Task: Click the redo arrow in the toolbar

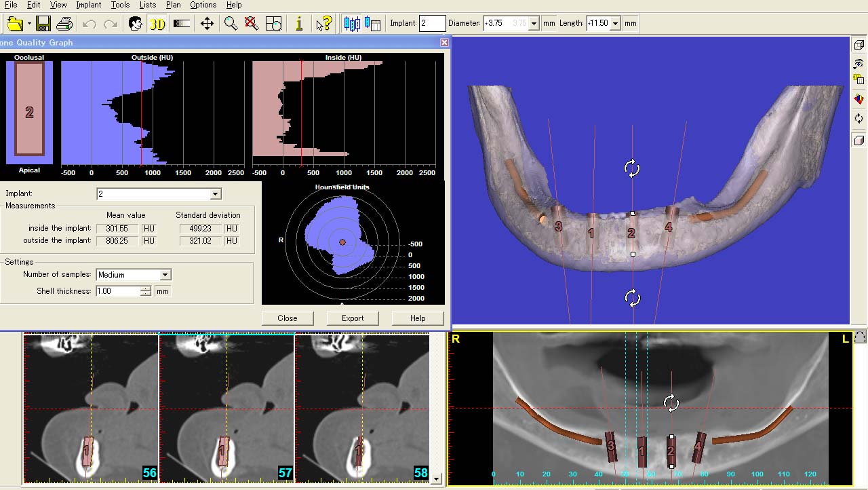Action: click(x=111, y=24)
